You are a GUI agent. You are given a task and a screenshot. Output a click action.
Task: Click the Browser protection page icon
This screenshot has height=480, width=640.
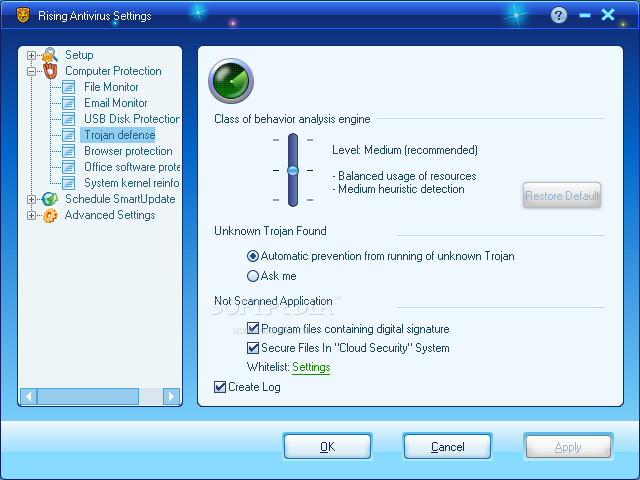(69, 151)
